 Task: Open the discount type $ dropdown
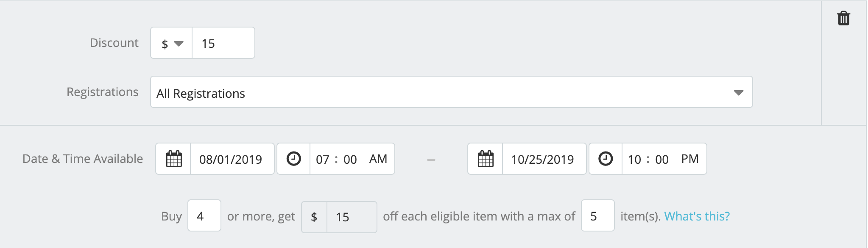pos(172,43)
